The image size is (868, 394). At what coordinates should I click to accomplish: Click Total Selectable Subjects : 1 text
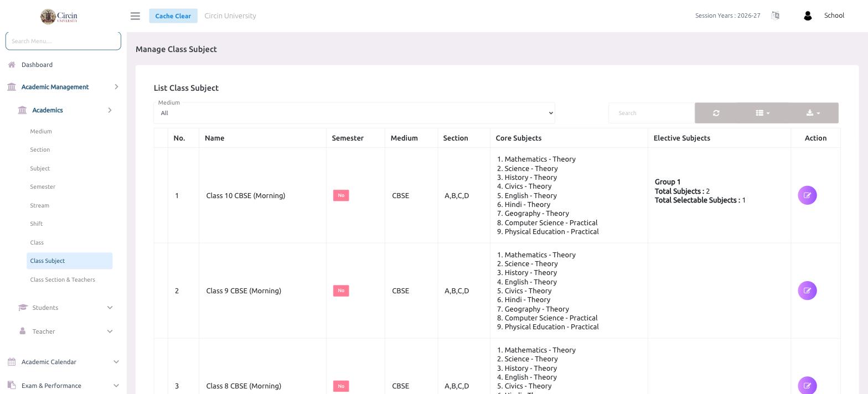click(x=700, y=200)
